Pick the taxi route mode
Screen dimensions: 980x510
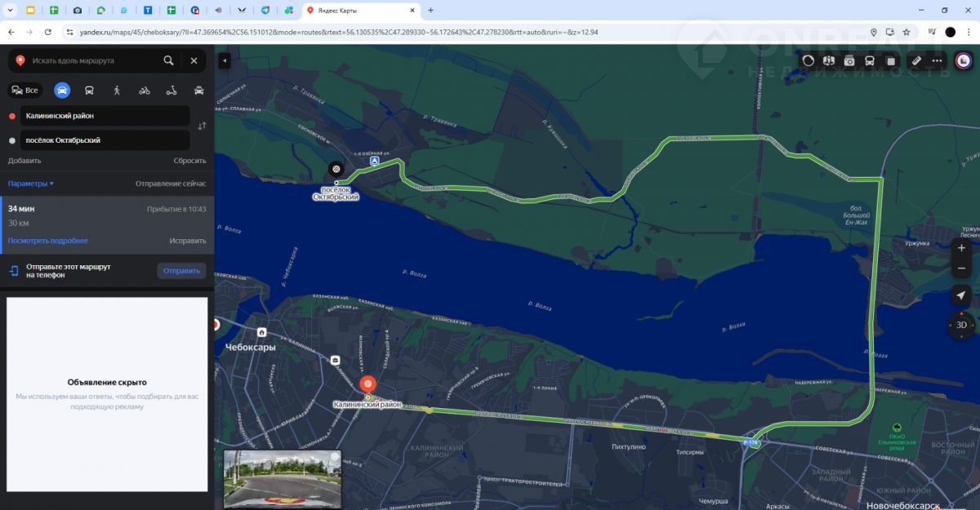point(198,91)
